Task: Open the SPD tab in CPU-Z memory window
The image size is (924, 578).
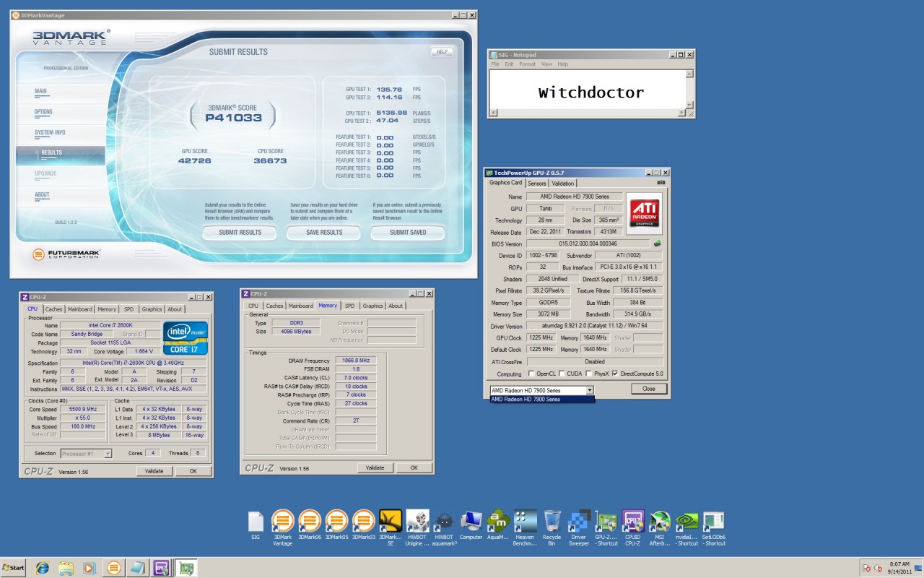Action: point(349,306)
